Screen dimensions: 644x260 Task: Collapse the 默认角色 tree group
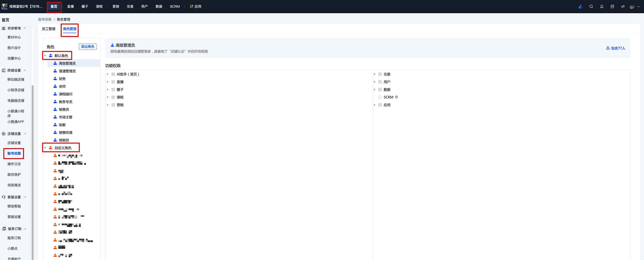(x=45, y=55)
